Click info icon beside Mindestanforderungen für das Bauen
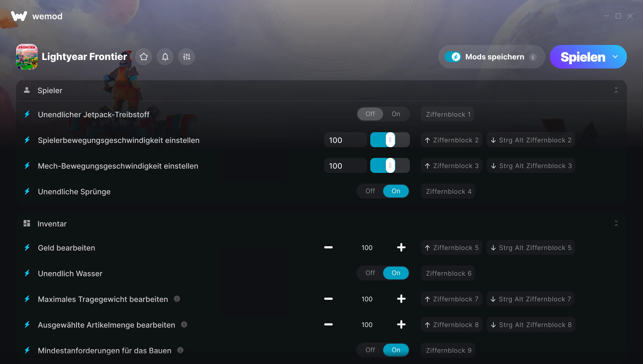Viewport: 643px width, 364px height. 180,350
